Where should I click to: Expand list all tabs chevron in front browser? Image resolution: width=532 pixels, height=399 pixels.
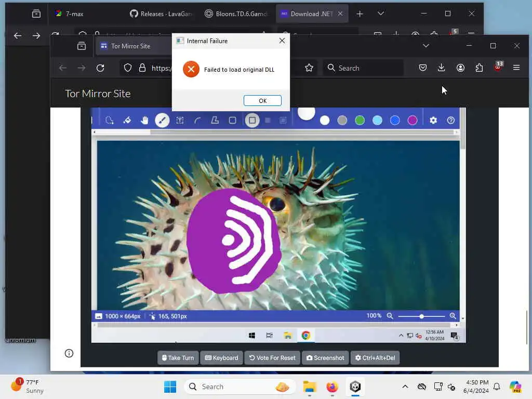coord(426,46)
